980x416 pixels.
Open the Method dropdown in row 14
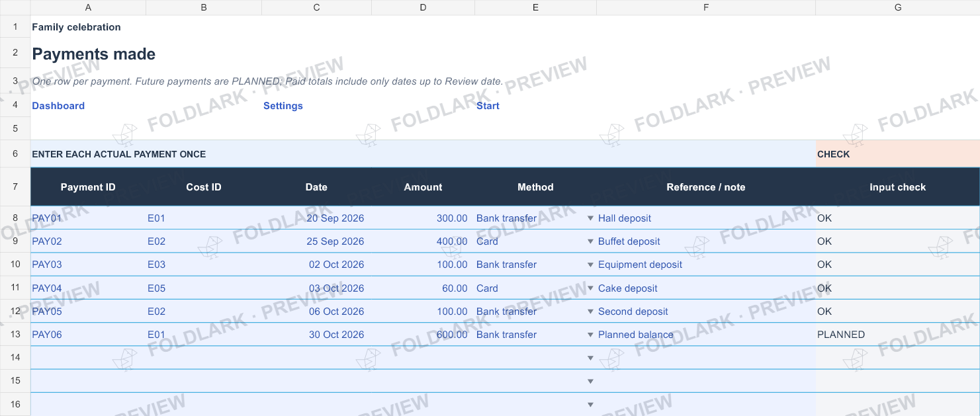point(590,358)
